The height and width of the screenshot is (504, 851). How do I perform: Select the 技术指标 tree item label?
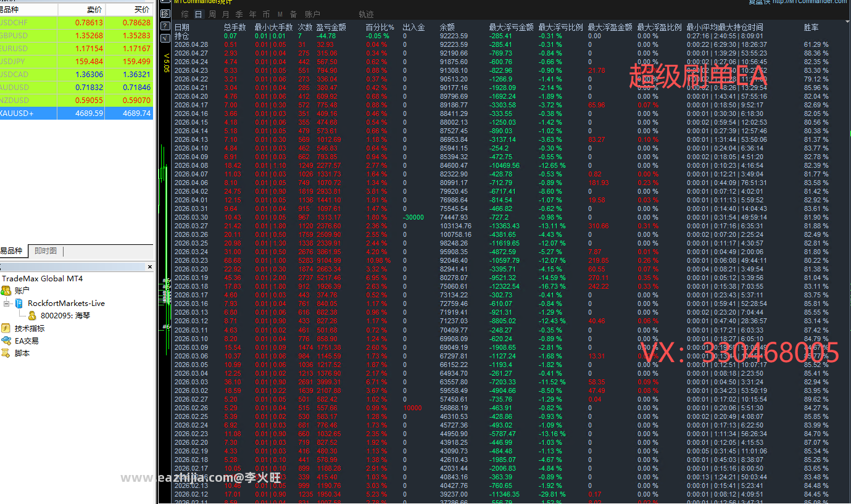[x=30, y=328]
